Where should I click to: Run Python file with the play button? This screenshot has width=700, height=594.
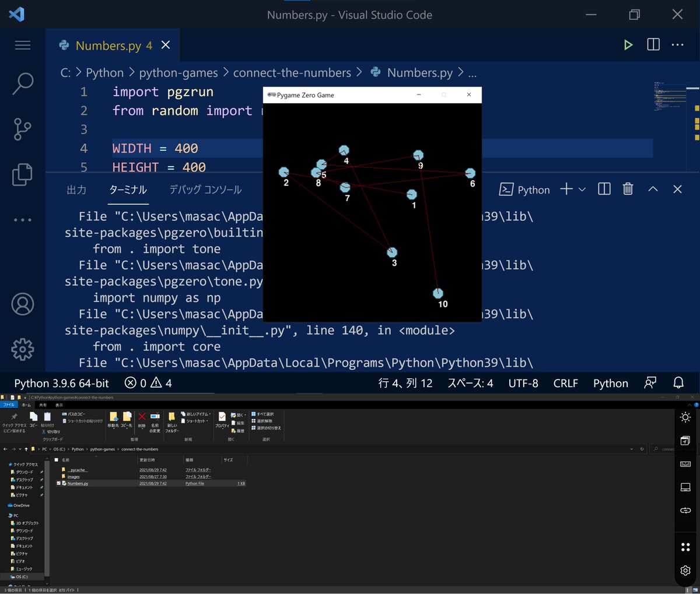coord(628,45)
